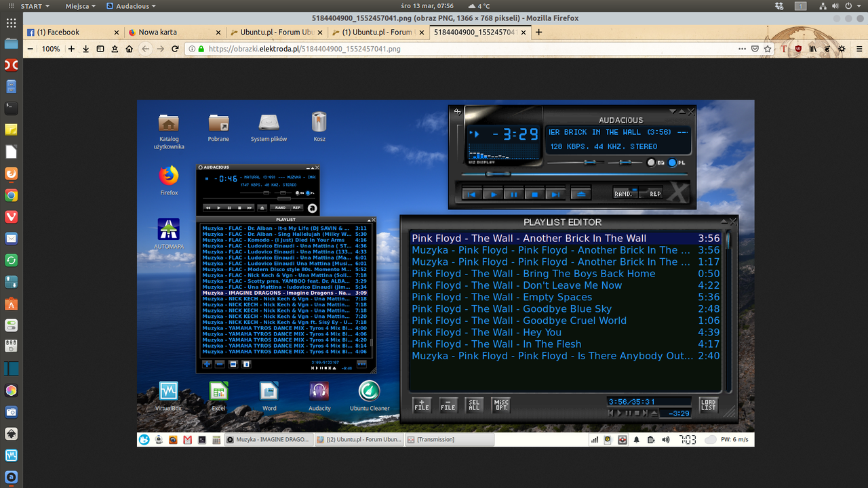Close the Nowa karta tab
Screen dimensions: 868x488
tap(218, 32)
